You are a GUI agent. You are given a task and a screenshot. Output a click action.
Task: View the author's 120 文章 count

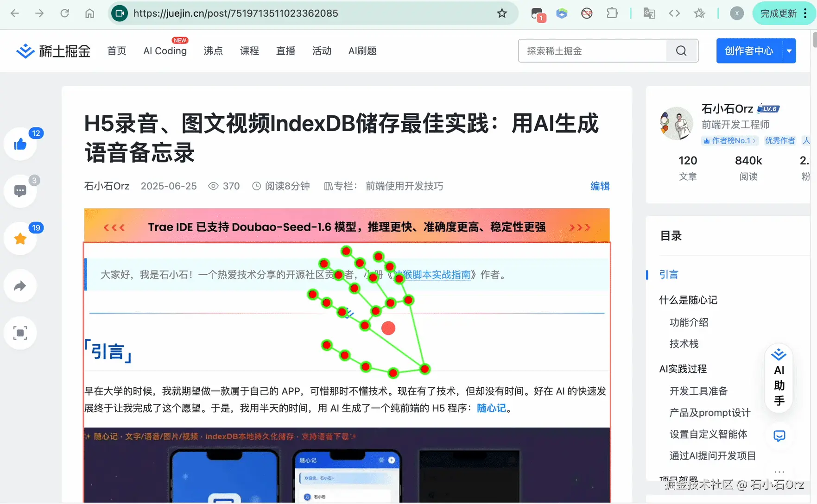688,168
